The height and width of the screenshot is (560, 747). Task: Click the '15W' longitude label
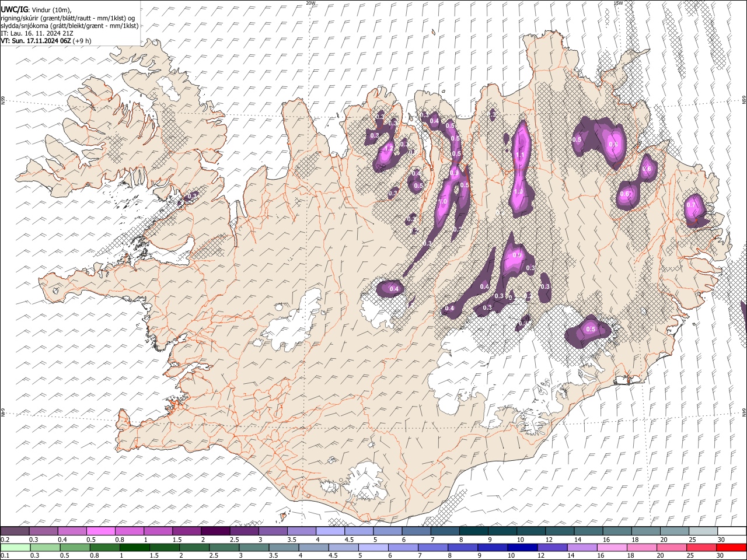pyautogui.click(x=618, y=3)
